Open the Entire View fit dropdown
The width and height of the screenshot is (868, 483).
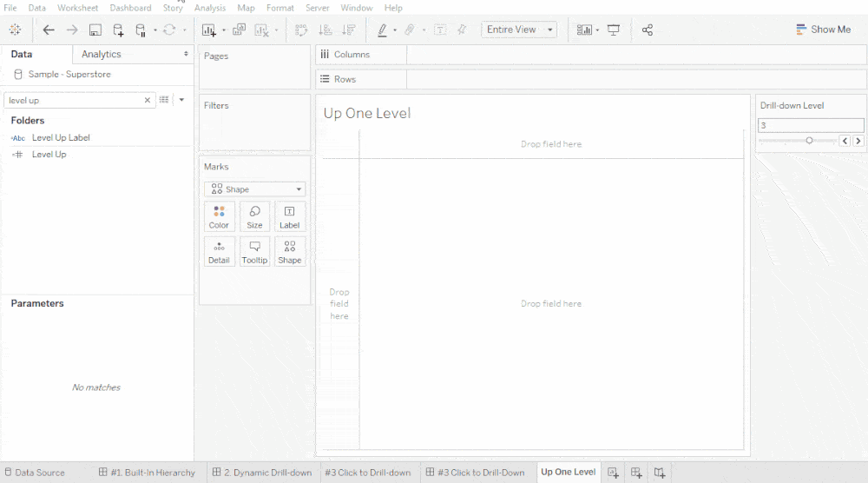[519, 30]
